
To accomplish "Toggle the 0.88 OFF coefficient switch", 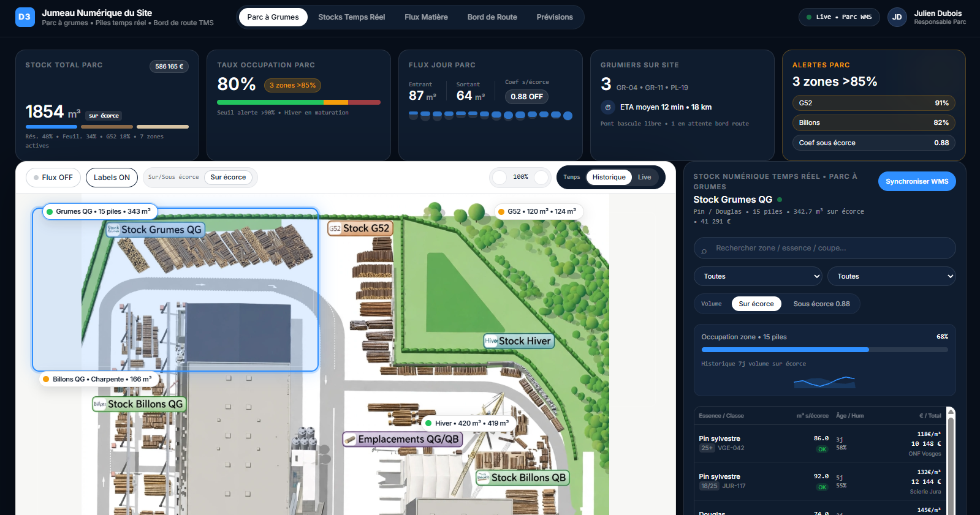I will pyautogui.click(x=526, y=97).
